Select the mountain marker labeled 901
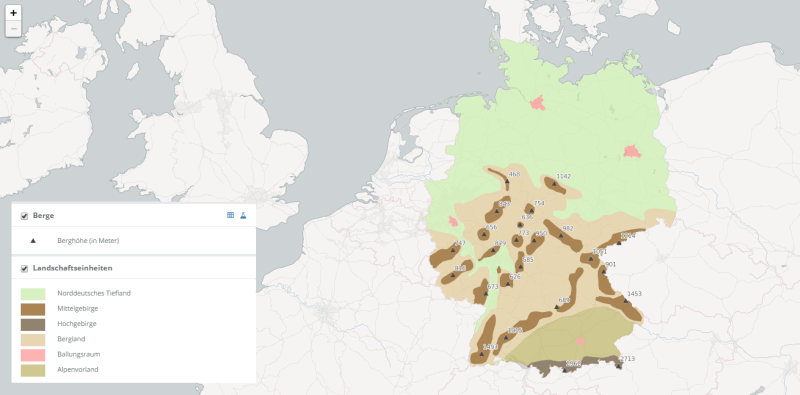The height and width of the screenshot is (395, 800). click(x=603, y=271)
